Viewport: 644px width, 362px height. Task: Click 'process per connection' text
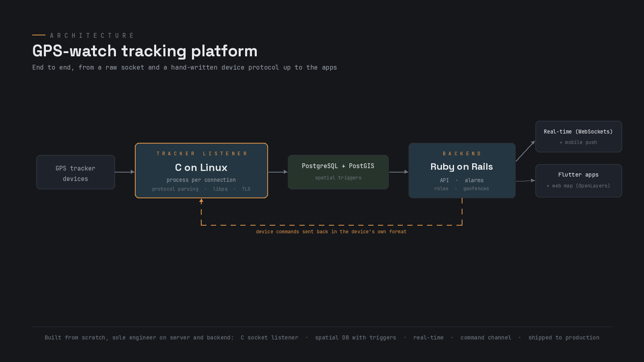(x=201, y=180)
